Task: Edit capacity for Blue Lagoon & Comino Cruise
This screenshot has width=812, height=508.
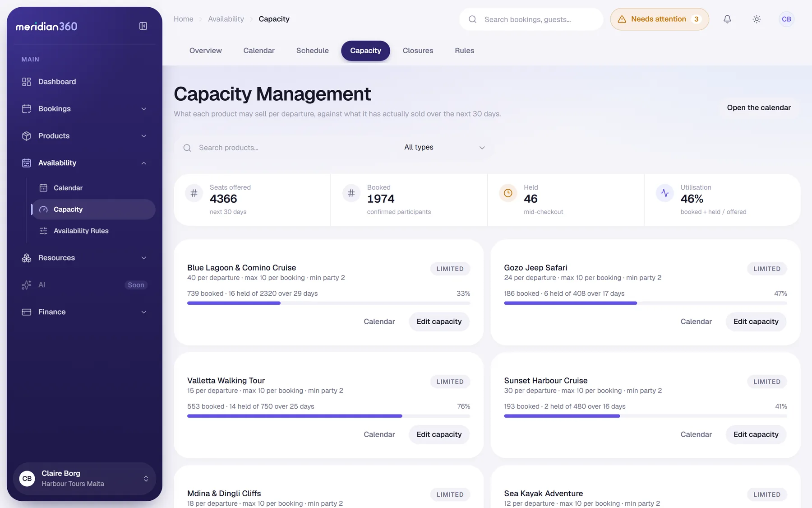Action: [439, 322]
